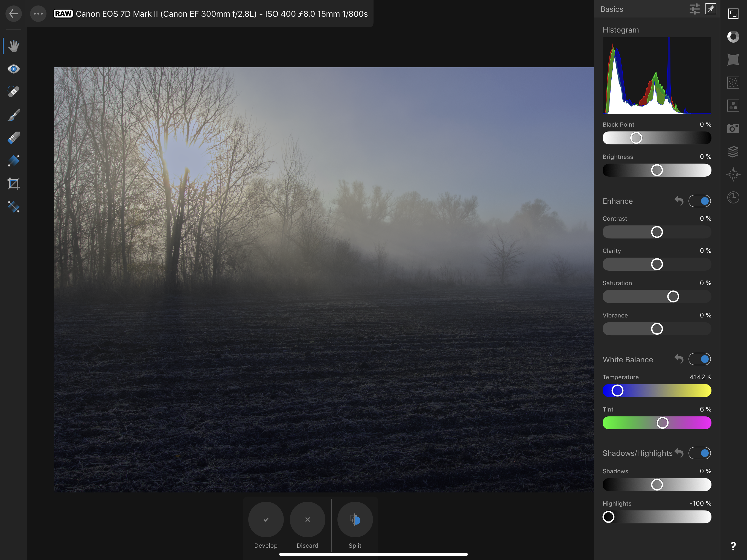Click the histogram graph
747x560 pixels.
tap(657, 75)
